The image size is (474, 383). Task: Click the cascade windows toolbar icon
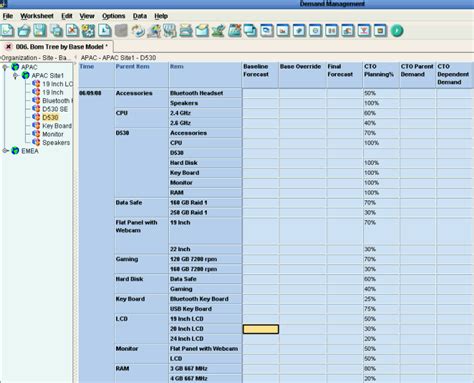pos(251,31)
